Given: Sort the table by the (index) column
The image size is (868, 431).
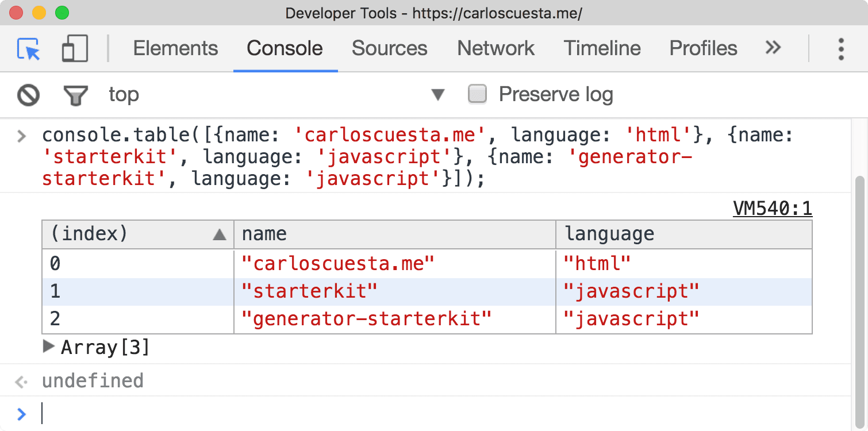Looking at the screenshot, I should 138,234.
